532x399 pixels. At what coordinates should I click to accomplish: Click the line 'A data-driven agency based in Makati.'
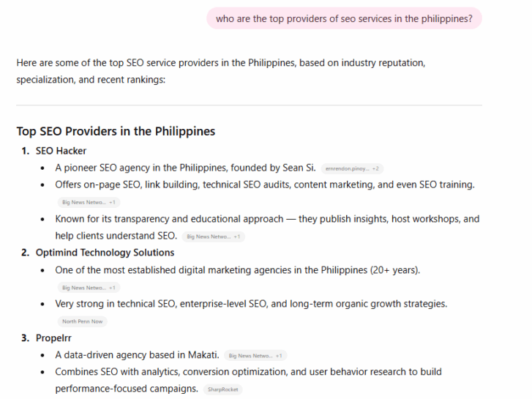point(137,355)
